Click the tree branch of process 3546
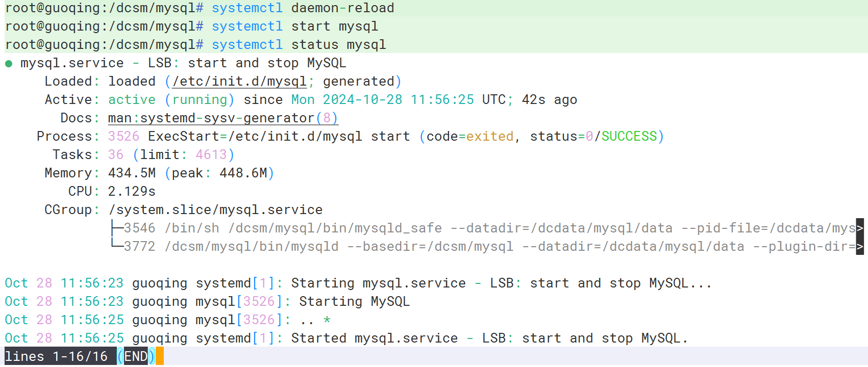 pos(117,228)
